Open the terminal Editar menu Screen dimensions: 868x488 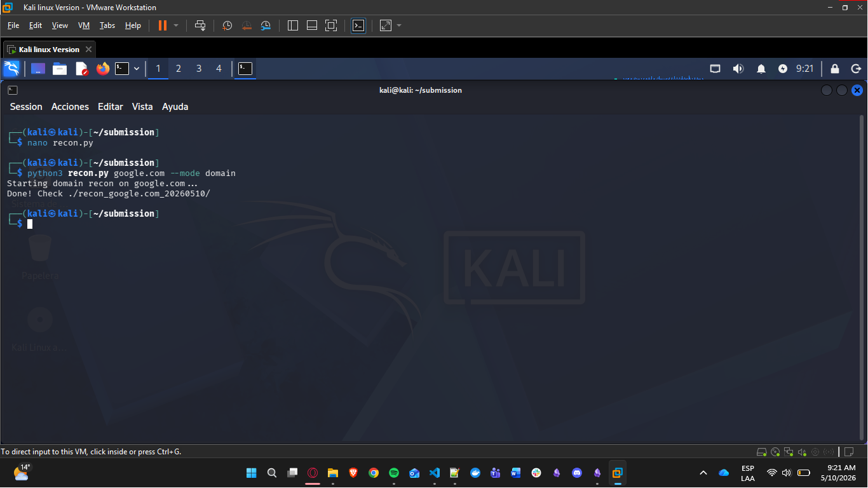point(111,107)
